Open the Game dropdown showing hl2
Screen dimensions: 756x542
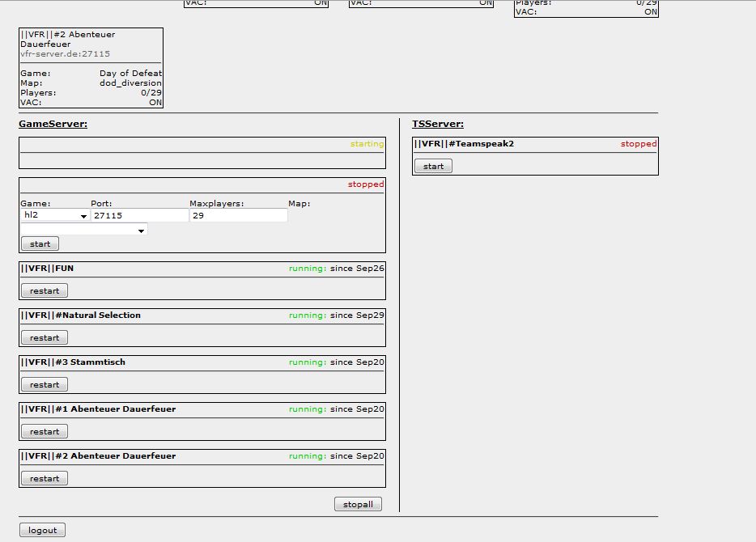(x=54, y=216)
